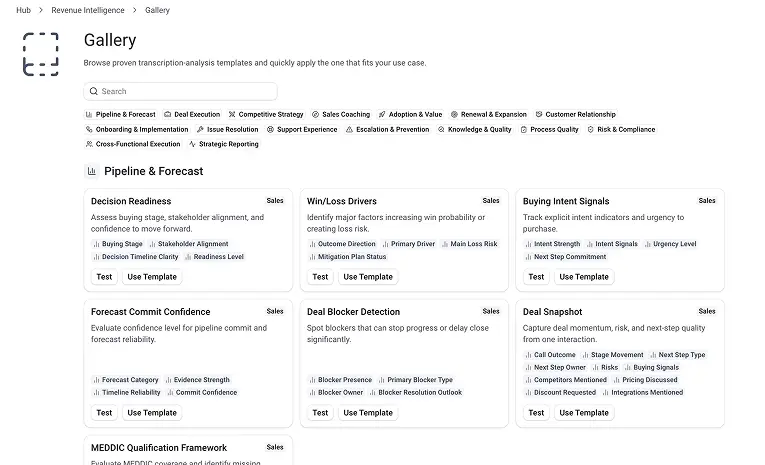
Task: Click the Win/Loss Drivers card title
Action: (x=342, y=201)
